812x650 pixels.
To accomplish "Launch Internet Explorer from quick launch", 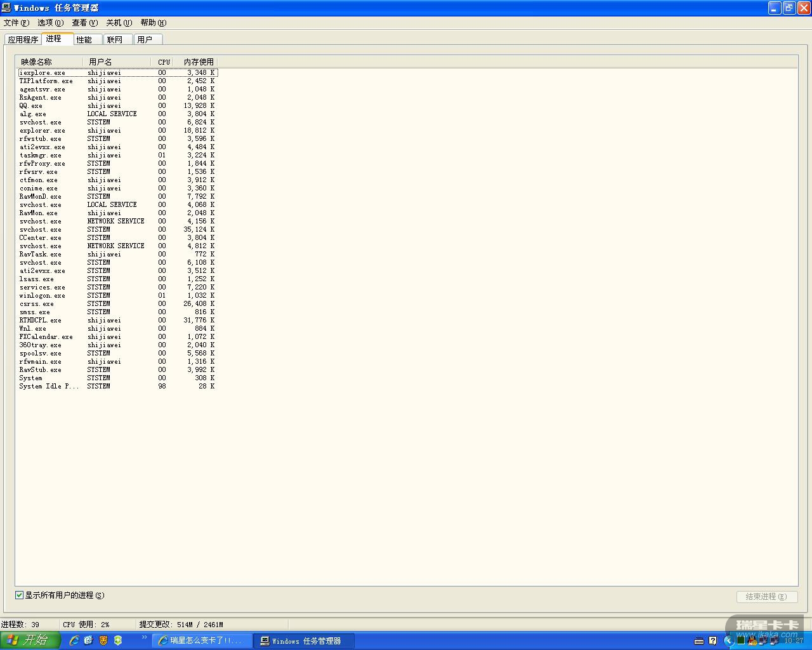I will [x=74, y=640].
